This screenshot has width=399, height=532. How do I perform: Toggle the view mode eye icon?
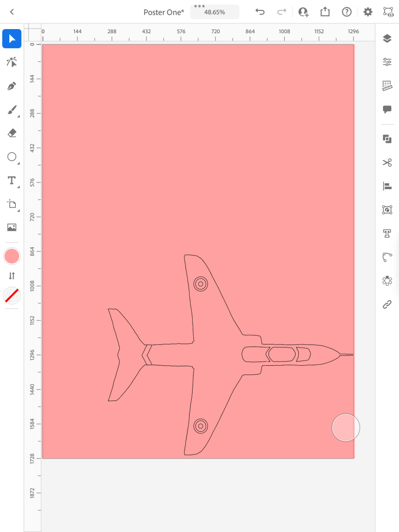(388, 11)
